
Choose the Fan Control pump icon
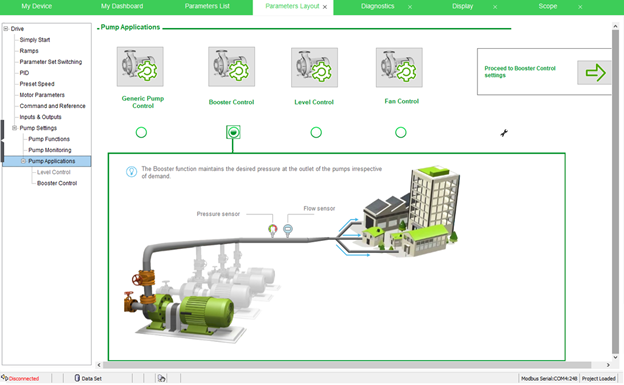pyautogui.click(x=399, y=67)
